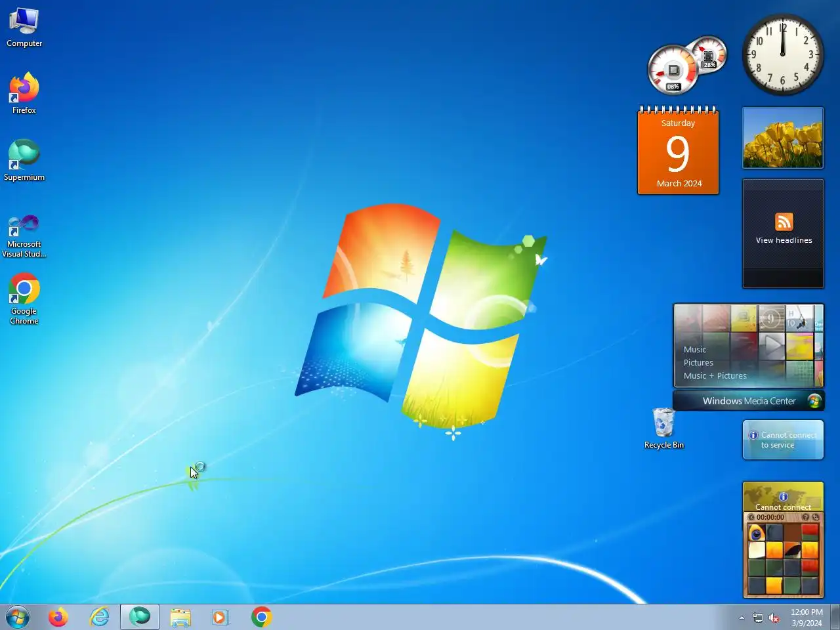The height and width of the screenshot is (630, 840).
Task: Click the Windows Media Center banner
Action: [749, 401]
